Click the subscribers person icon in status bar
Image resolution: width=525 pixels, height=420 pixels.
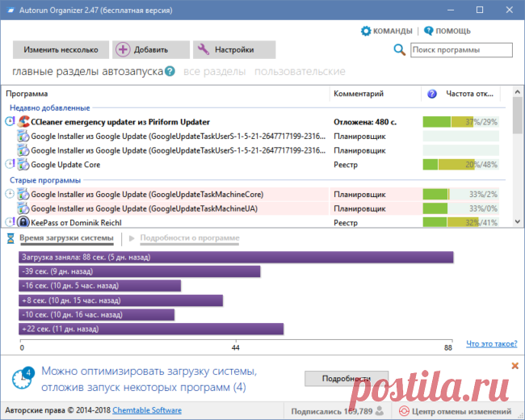click(x=380, y=410)
